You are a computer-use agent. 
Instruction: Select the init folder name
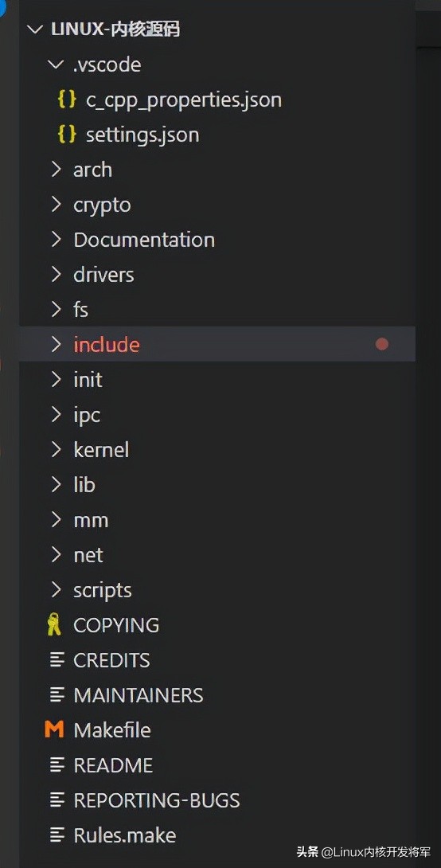88,380
